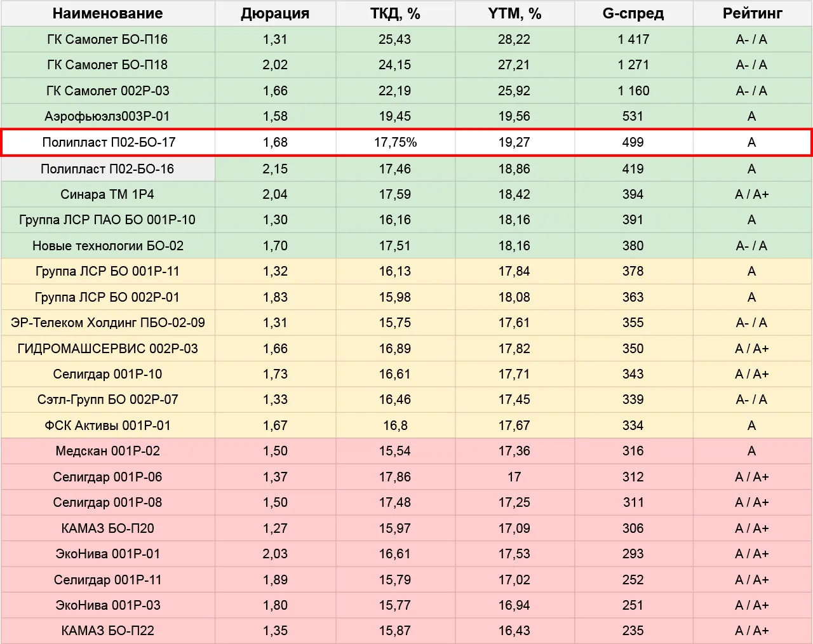The width and height of the screenshot is (813, 644).
Task: Click the highlighted "Полипласт П02-БО-17" name cell
Action: (109, 142)
